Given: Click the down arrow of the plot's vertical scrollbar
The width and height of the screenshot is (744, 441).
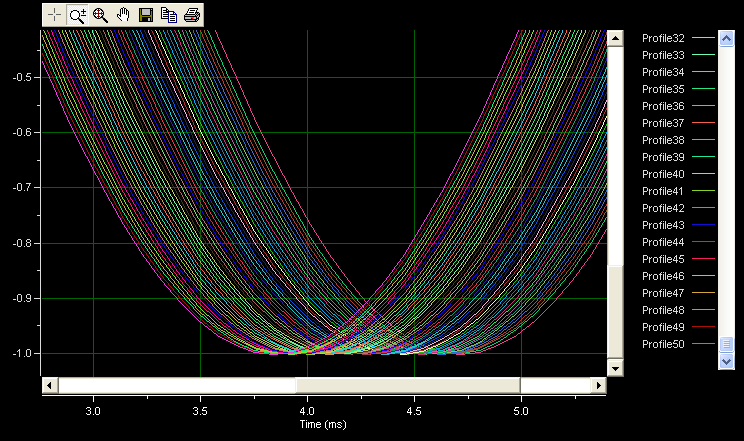Looking at the screenshot, I should 616,368.
